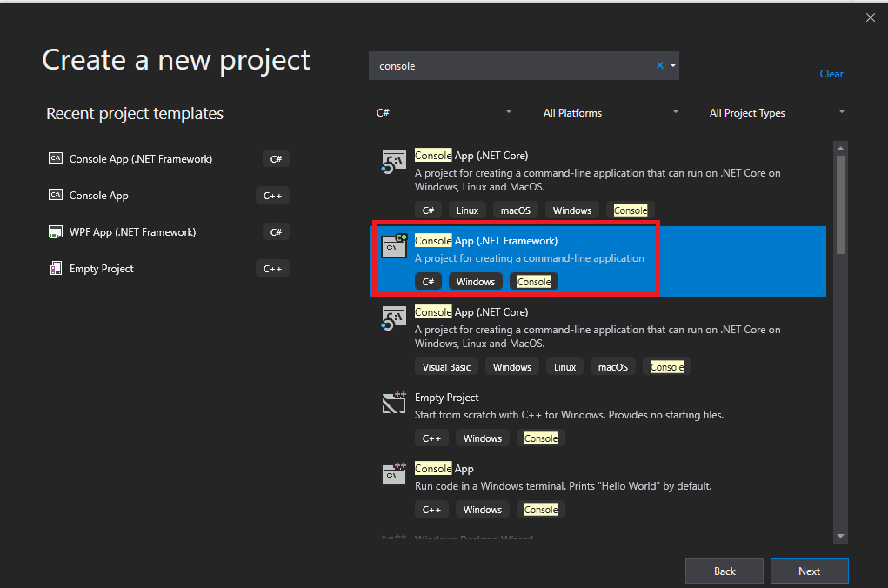Click the results list scrollbar thumb
This screenshot has height=588, width=888.
tap(840, 204)
